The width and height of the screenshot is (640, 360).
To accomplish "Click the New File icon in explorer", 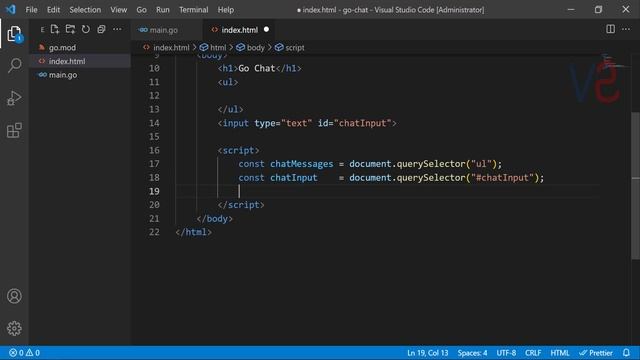I will point(55,29).
